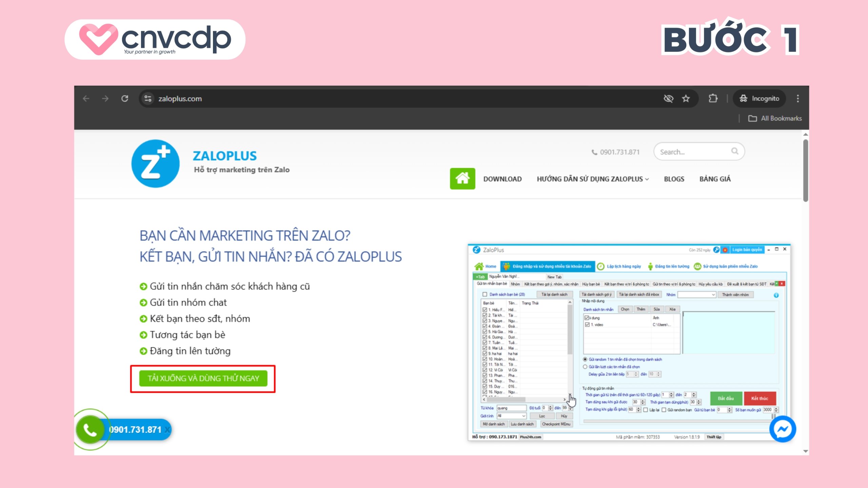Open the Chrome three-dot menu
The image size is (868, 488).
point(798,99)
